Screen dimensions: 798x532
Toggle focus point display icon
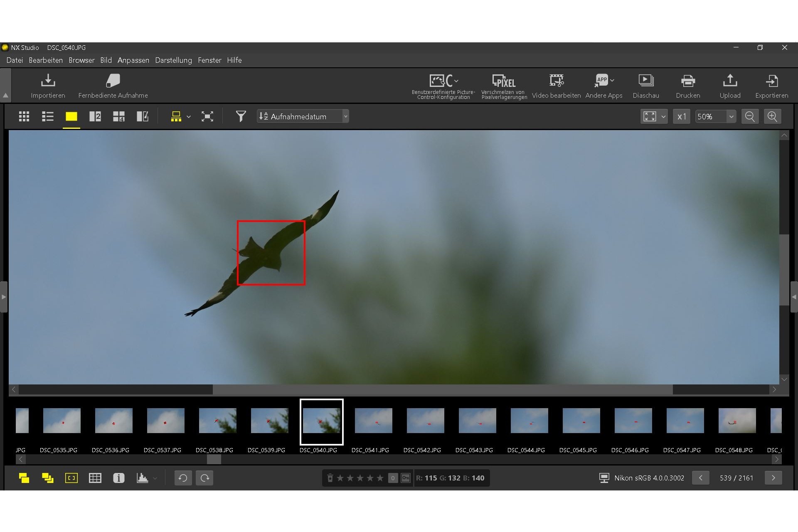point(71,478)
